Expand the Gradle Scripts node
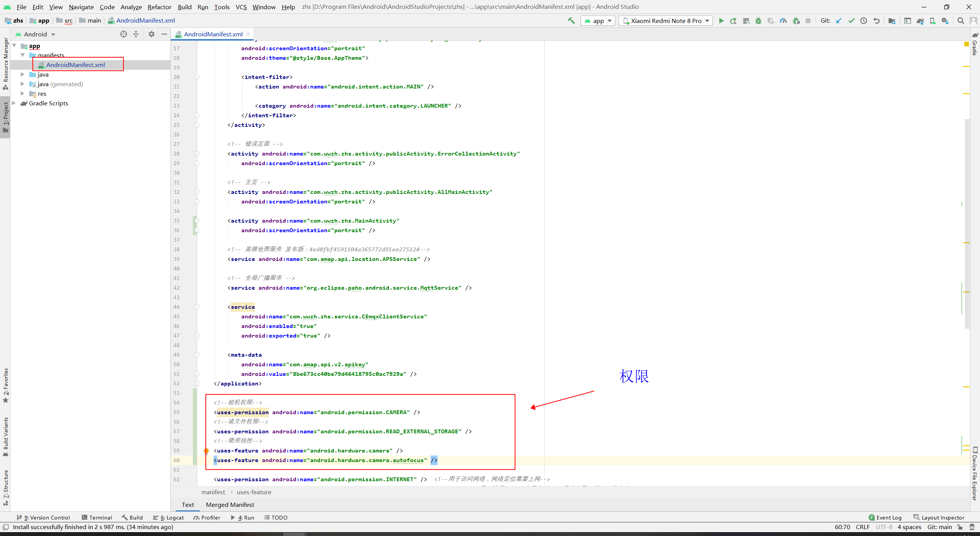 pyautogui.click(x=14, y=103)
